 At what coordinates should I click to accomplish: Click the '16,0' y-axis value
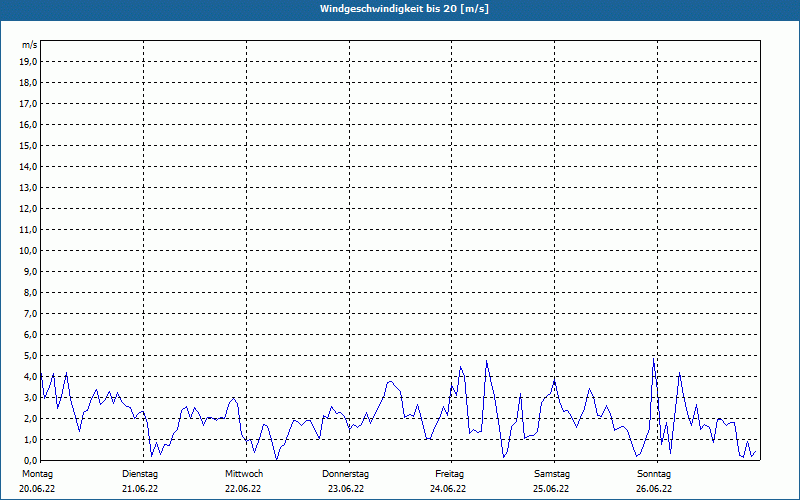29,124
